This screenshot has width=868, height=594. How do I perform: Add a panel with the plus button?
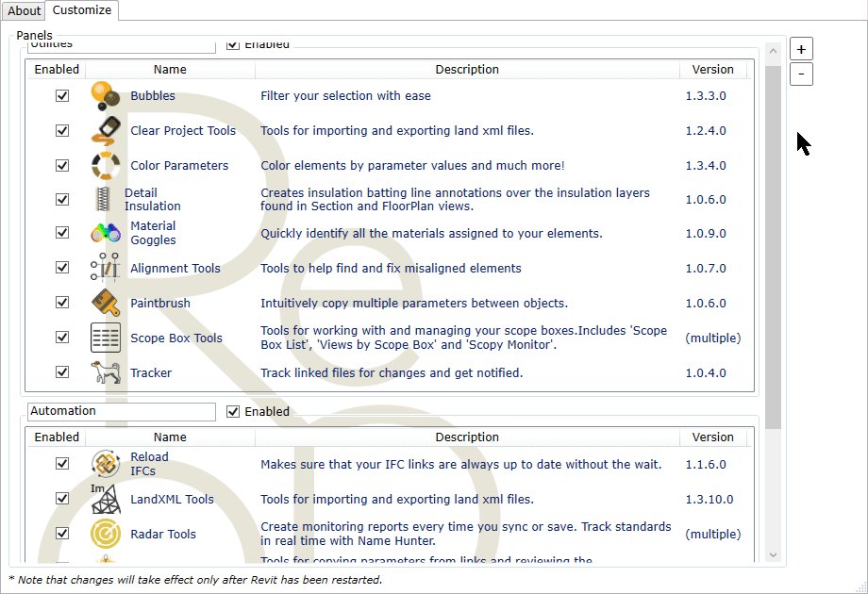[x=801, y=49]
